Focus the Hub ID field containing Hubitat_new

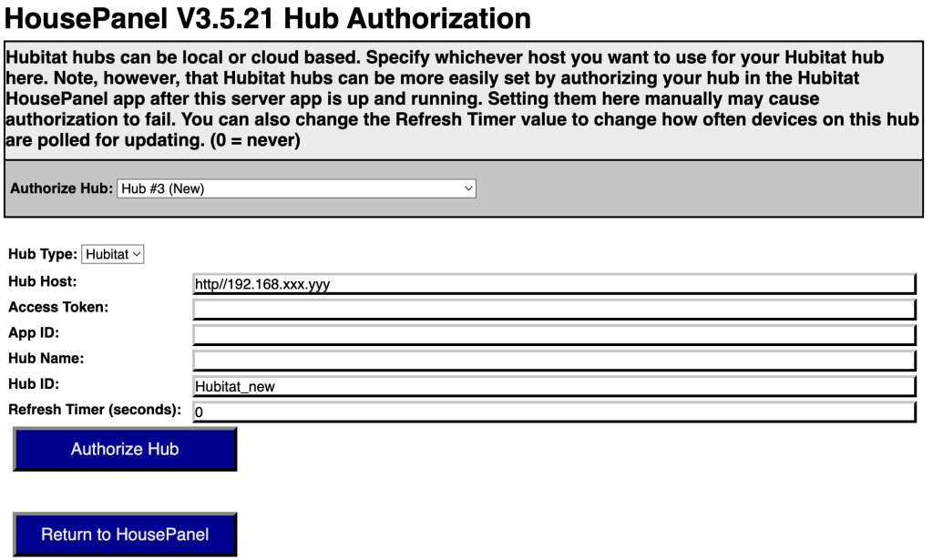[553, 386]
